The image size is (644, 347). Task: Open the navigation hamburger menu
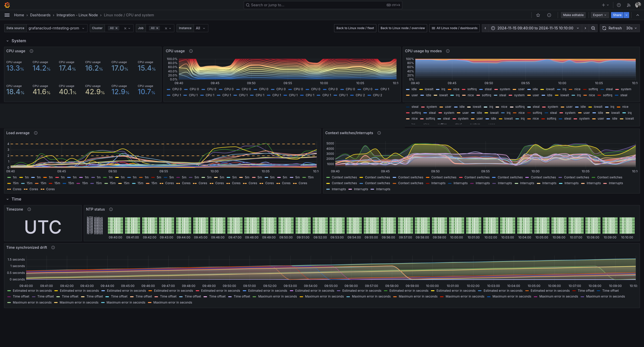pyautogui.click(x=7, y=15)
